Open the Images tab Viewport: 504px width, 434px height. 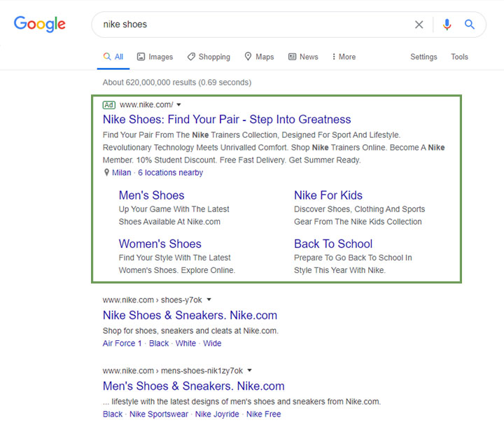tap(155, 57)
